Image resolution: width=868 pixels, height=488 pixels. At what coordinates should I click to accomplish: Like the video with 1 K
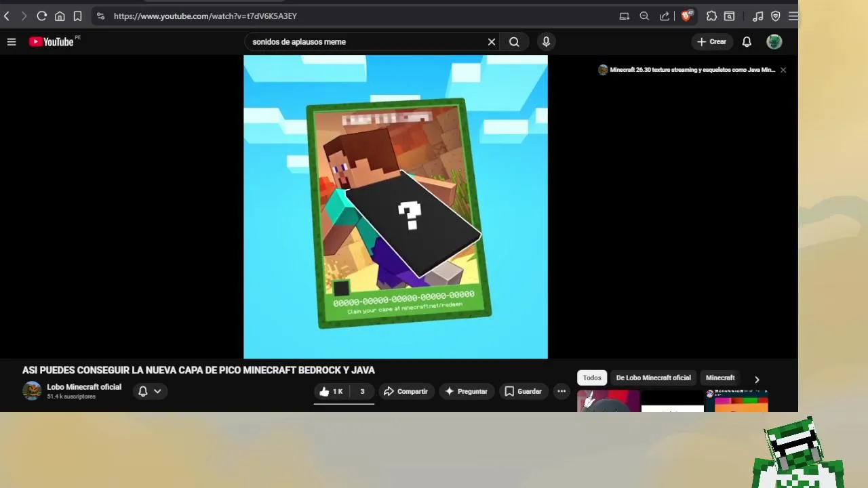332,391
